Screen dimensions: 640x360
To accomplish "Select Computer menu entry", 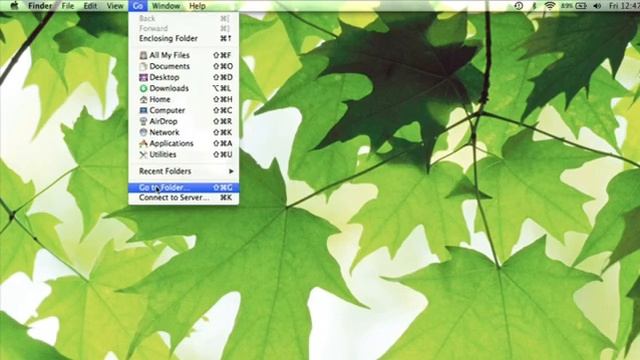I will (x=184, y=110).
